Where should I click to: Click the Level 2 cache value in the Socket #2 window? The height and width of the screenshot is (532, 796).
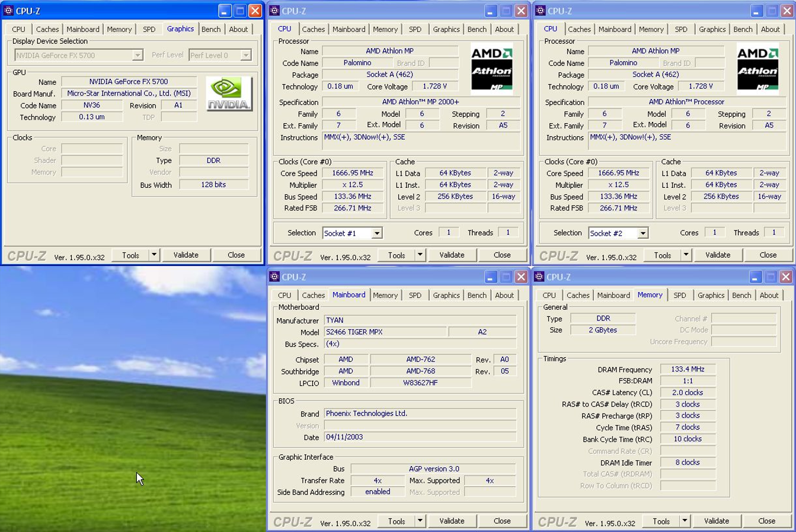coord(721,196)
